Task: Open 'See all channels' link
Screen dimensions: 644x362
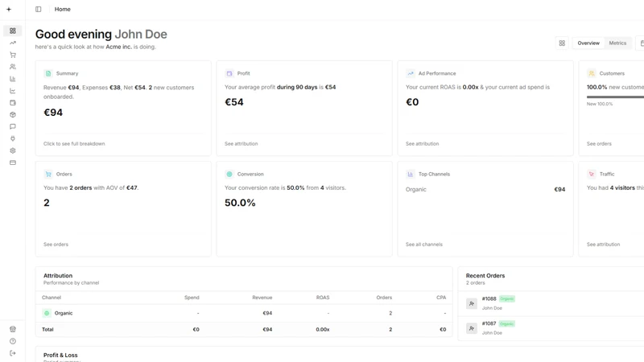Action: (x=424, y=245)
